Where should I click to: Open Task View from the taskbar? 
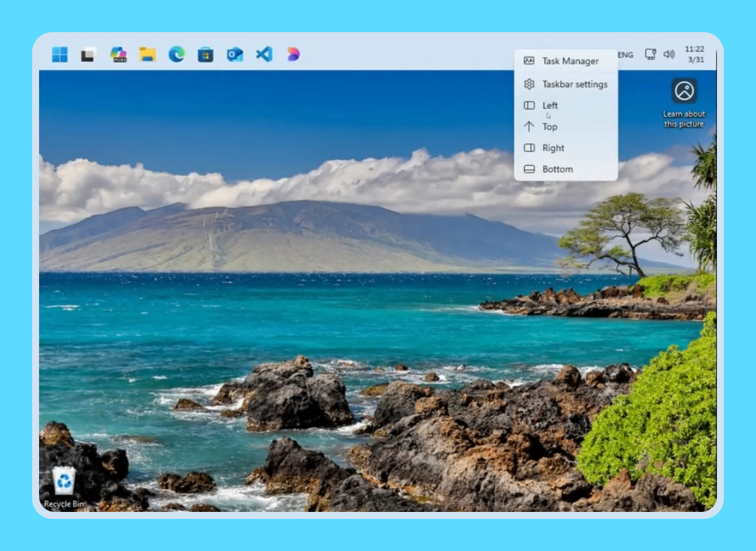click(x=88, y=55)
